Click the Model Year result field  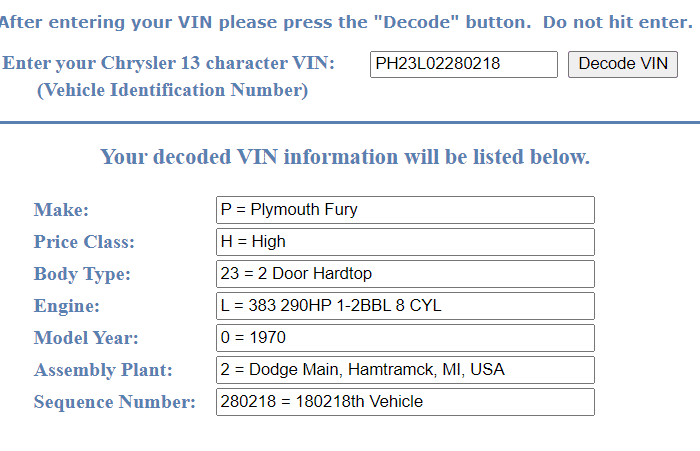(405, 338)
